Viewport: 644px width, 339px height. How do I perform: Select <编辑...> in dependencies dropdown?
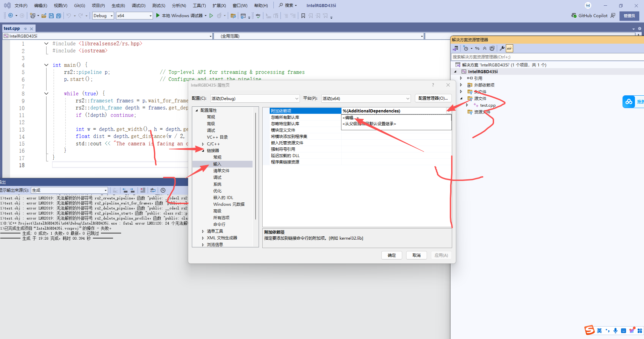tap(397, 118)
